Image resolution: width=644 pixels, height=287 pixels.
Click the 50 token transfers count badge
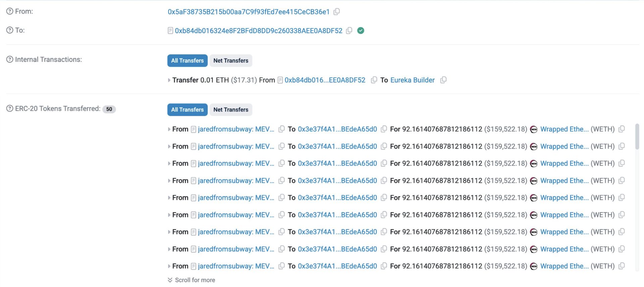coord(109,109)
